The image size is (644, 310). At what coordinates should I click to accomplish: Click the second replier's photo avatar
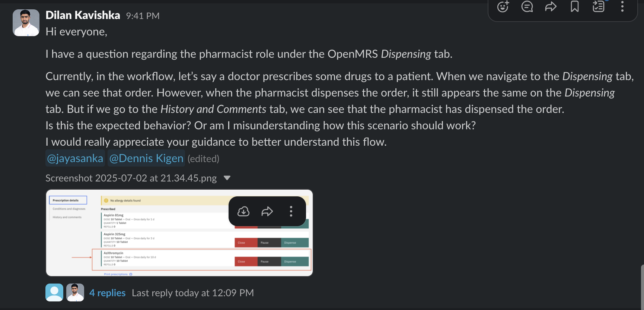pyautogui.click(x=75, y=292)
